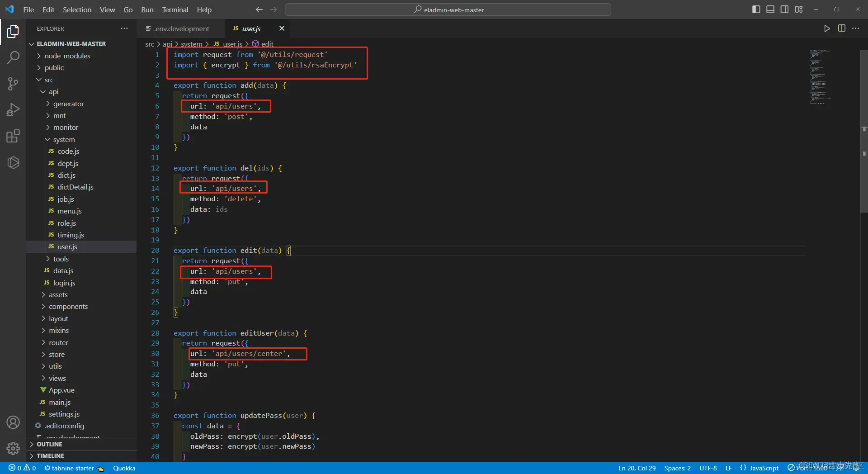868x474 pixels.
Task: Open the Manage gear icon
Action: (x=13, y=448)
